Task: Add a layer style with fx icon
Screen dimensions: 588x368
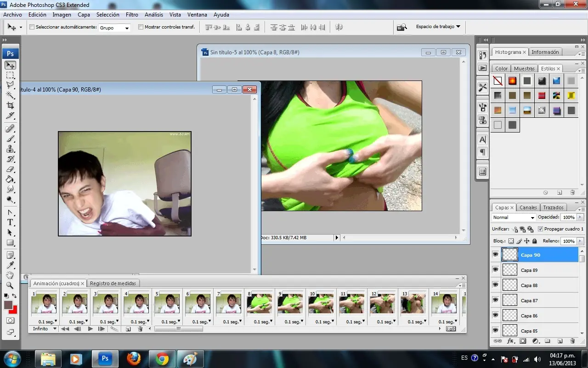Action: (510, 341)
